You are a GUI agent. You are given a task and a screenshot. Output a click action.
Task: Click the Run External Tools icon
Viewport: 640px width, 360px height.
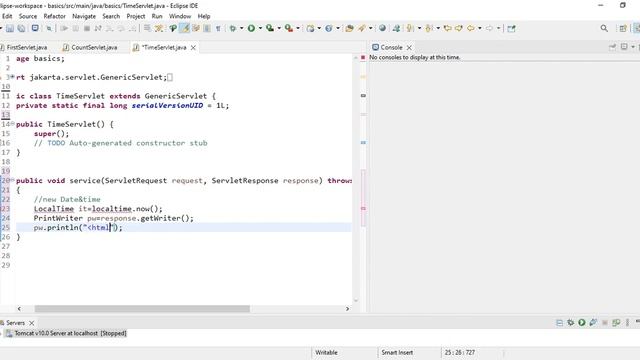click(x=289, y=28)
